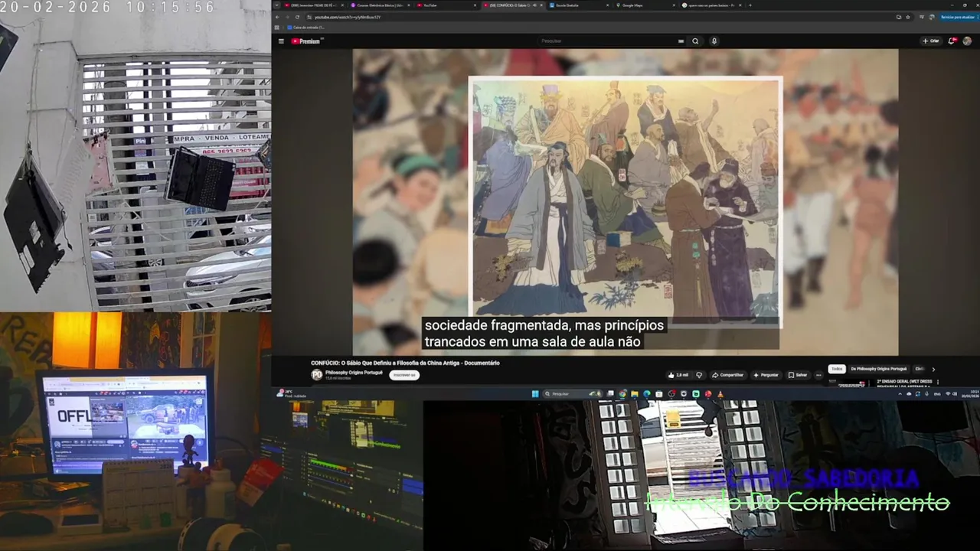Select the CONFÚCIO video tab
The image size is (980, 551).
point(513,5)
